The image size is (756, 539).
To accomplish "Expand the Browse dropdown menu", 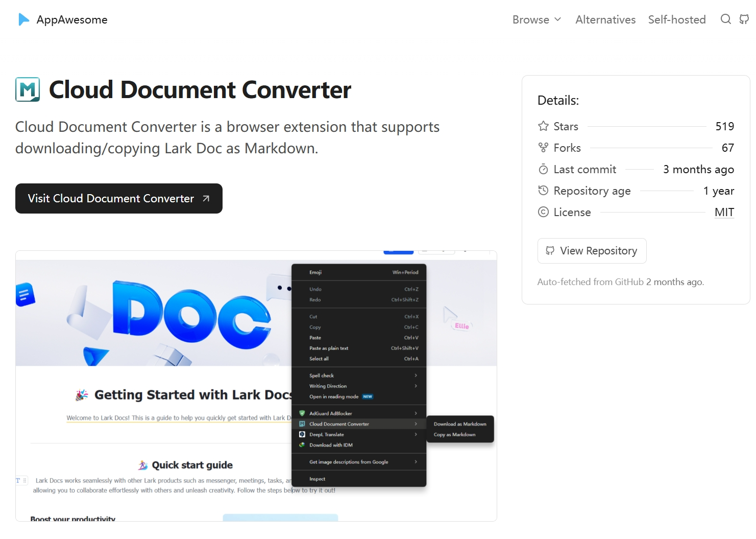I will click(536, 19).
